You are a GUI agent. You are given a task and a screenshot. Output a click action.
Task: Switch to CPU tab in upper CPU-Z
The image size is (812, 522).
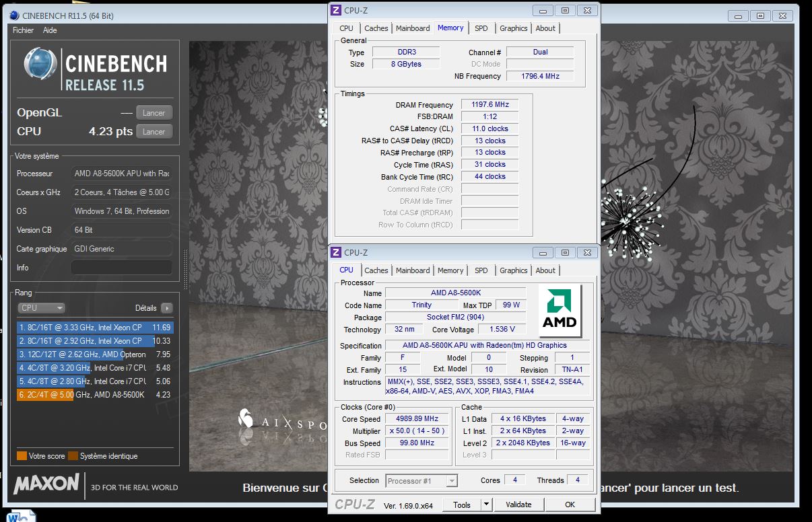tap(346, 28)
